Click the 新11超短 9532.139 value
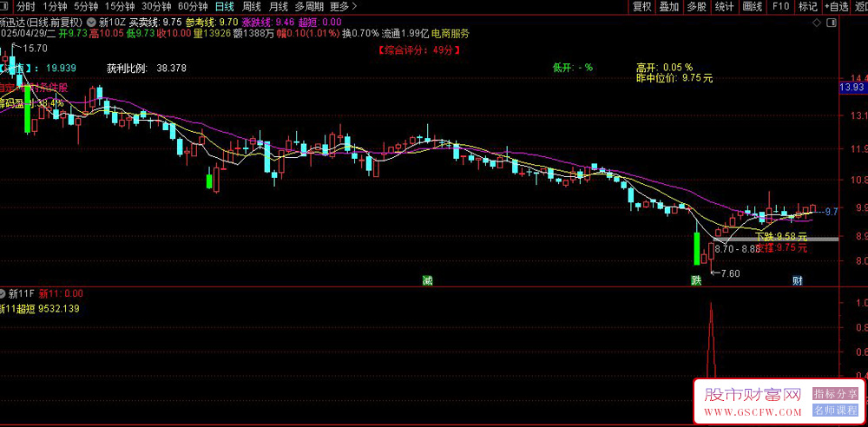Viewport: 868px width, 427px height. 40,309
